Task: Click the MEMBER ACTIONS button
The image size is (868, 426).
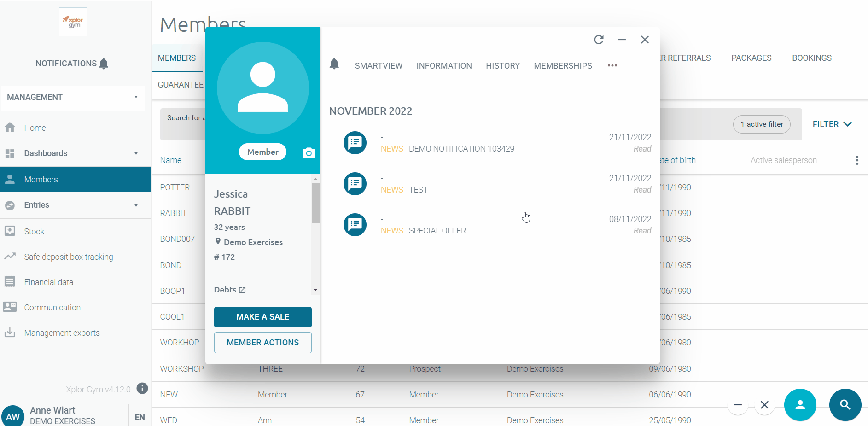Action: click(x=262, y=343)
